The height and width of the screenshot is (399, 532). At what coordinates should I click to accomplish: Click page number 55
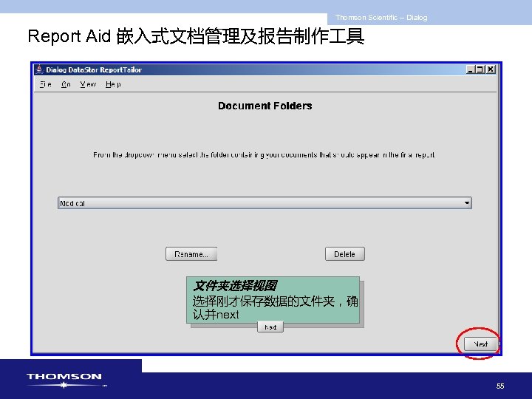pos(500,386)
